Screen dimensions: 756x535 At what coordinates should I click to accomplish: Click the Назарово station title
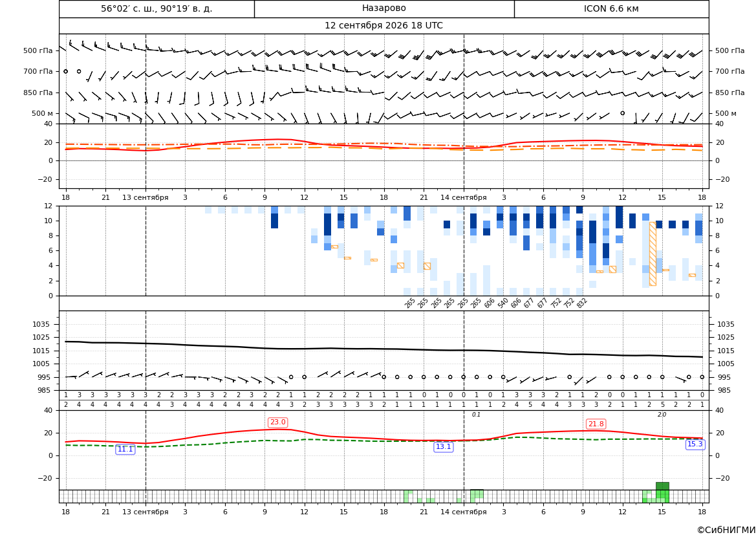click(383, 8)
